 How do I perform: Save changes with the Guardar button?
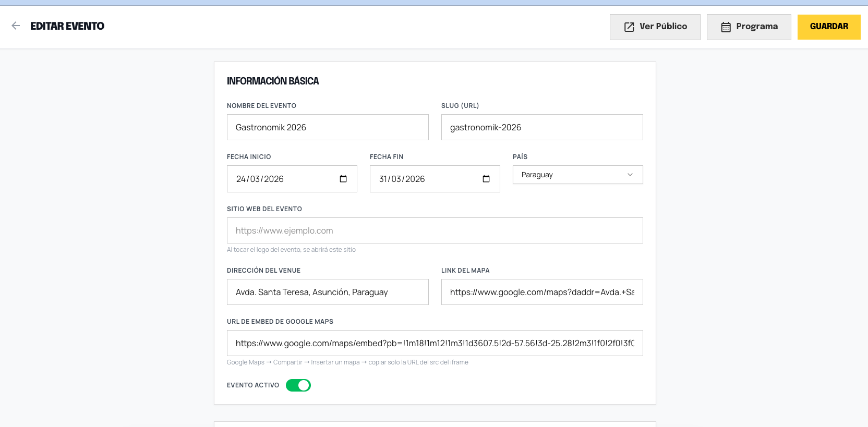829,27
